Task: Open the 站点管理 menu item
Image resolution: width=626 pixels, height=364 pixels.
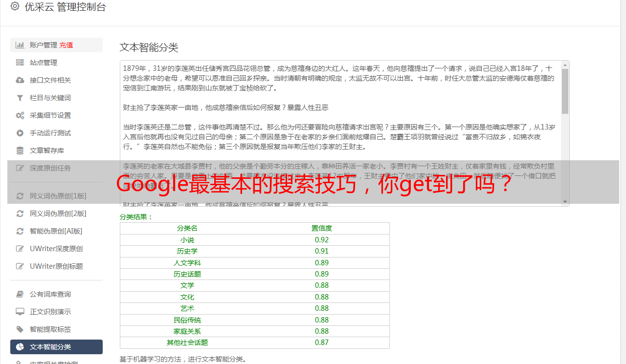Action: tap(56, 63)
